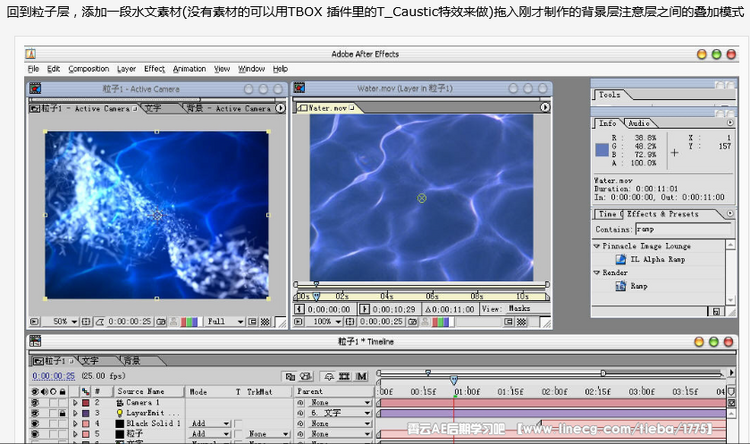The image size is (750, 444).
Task: Click the Set Out point button
Action: (x=364, y=309)
